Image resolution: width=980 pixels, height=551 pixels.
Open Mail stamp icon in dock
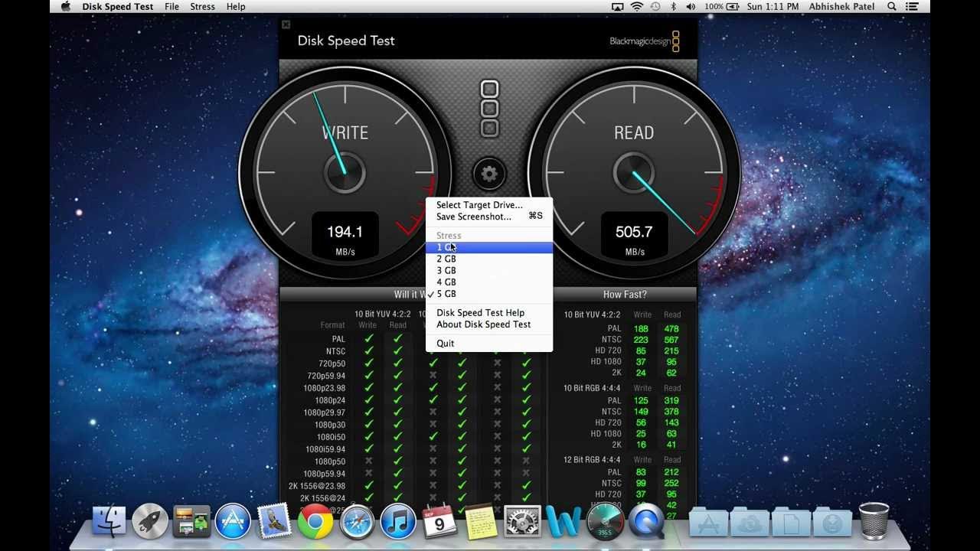274,521
